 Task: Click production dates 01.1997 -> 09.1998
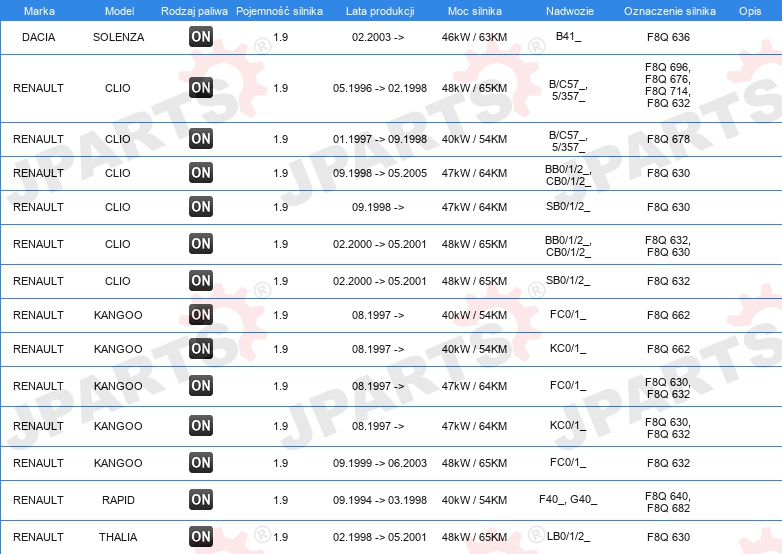point(380,139)
